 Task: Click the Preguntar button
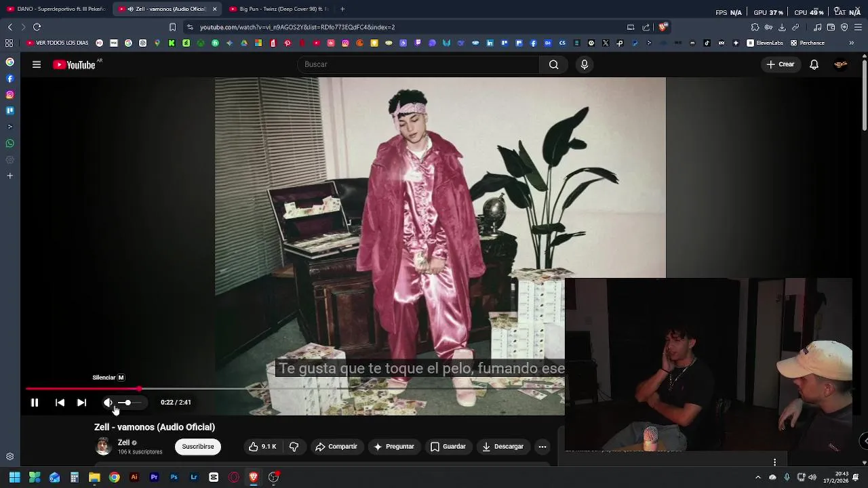(393, 447)
